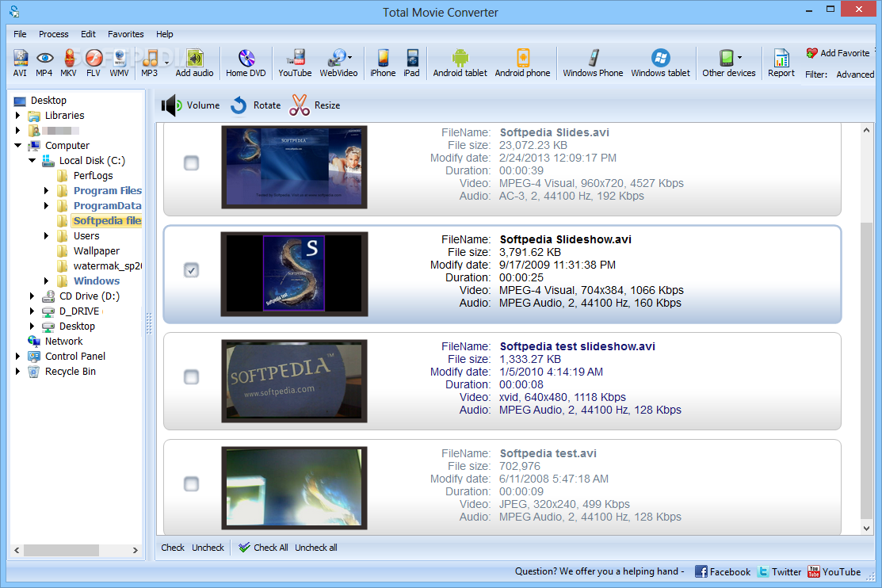Screen dimensions: 882x588
Task: Click the file list vertical scrollbar thumb
Action: [x=866, y=372]
